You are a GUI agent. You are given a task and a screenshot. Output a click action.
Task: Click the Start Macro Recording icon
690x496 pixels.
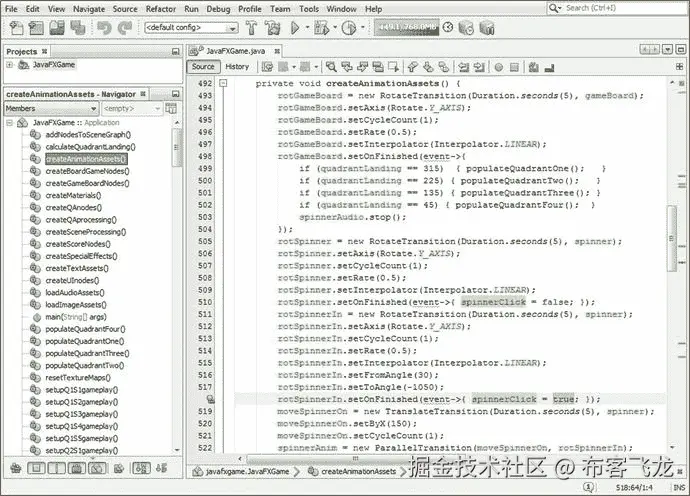point(499,67)
